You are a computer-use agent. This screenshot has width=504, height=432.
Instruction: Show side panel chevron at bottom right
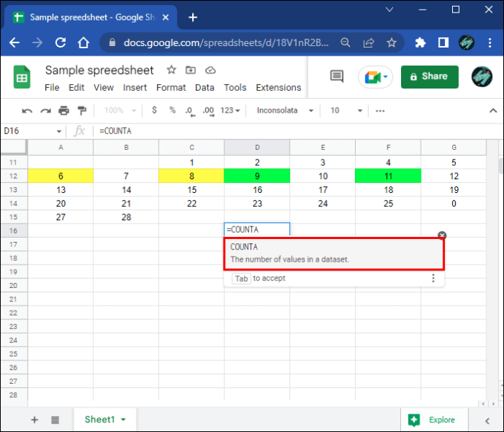coord(487,421)
